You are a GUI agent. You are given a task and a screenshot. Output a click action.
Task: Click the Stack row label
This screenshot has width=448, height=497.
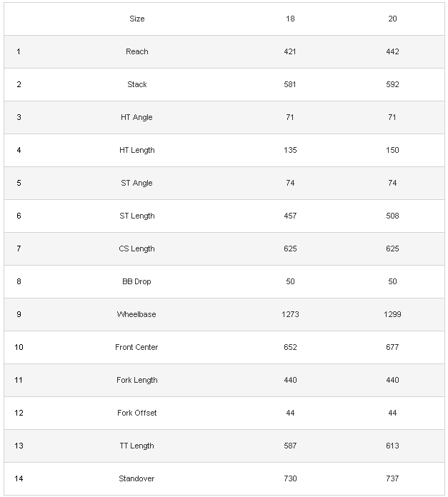point(137,84)
